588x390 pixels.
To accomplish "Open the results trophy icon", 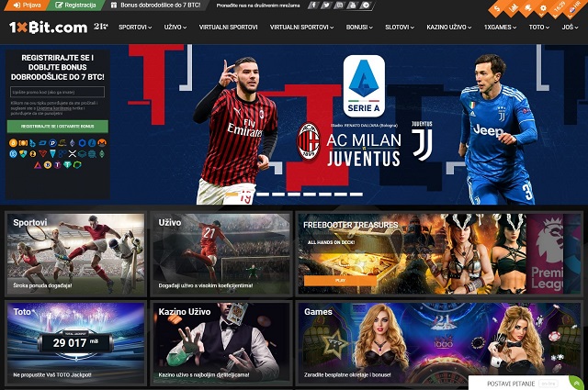I will click(x=528, y=7).
